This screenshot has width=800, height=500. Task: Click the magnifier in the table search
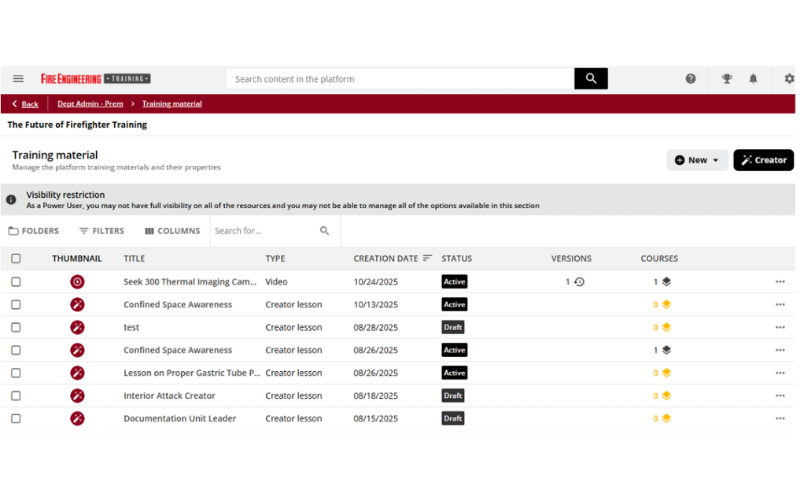click(324, 231)
